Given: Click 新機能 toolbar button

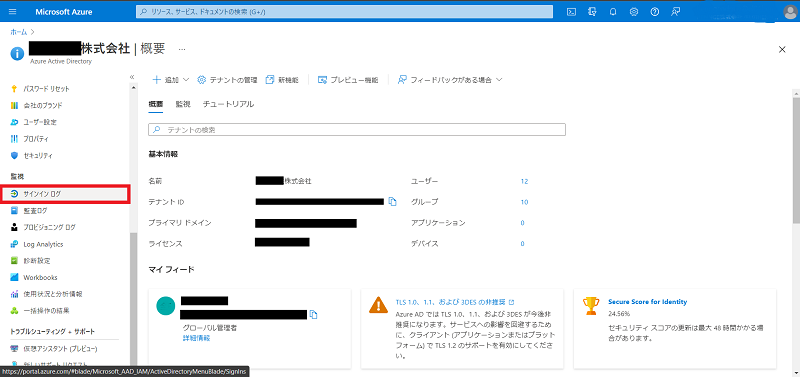Looking at the screenshot, I should coord(282,80).
